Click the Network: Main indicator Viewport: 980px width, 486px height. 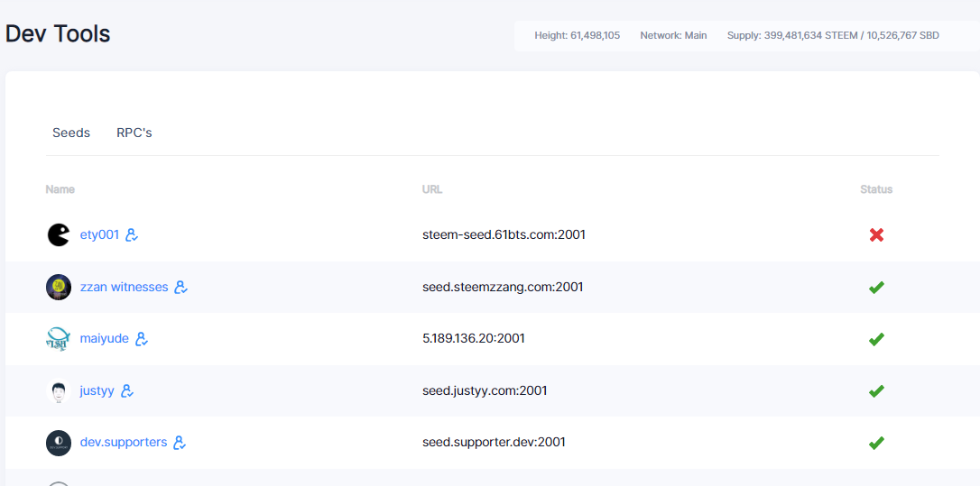click(x=673, y=35)
